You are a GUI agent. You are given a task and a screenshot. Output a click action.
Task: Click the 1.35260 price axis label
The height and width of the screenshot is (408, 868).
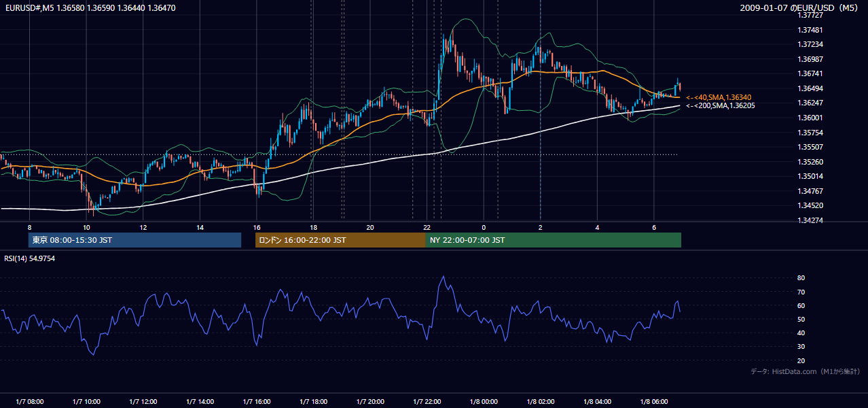coord(810,162)
